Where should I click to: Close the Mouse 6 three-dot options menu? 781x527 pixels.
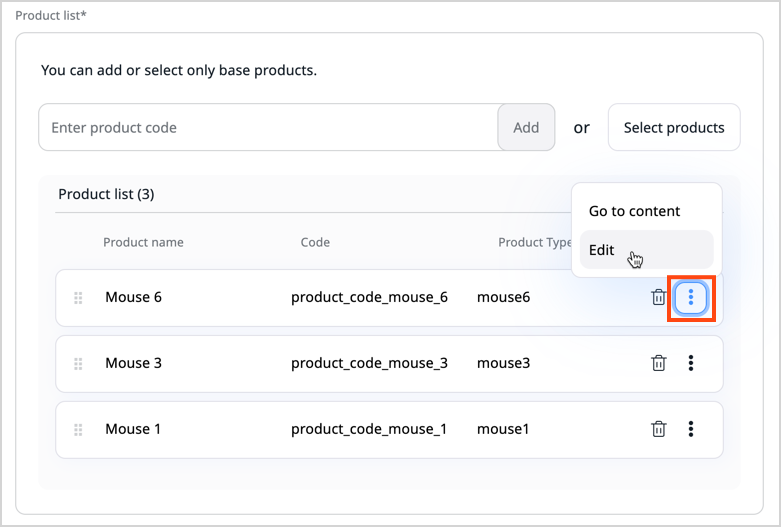click(x=691, y=297)
